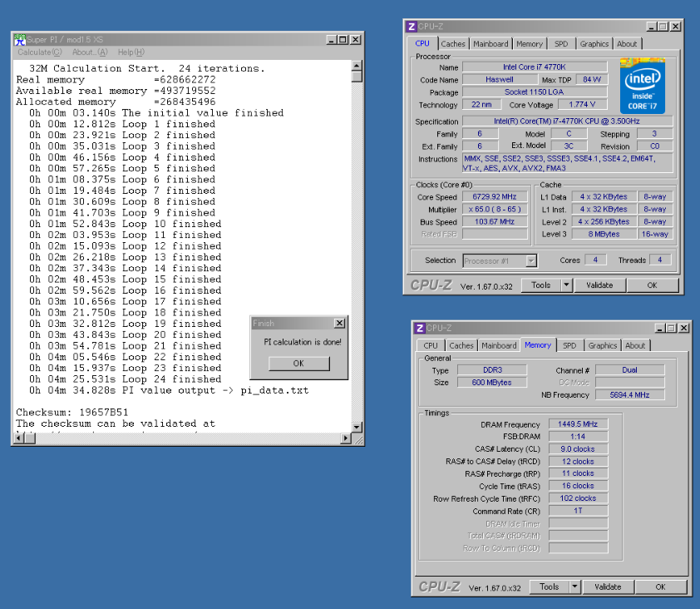Switch to Graphics tab in top CPU-Z window
Viewport: 700px width, 609px height.
(594, 44)
